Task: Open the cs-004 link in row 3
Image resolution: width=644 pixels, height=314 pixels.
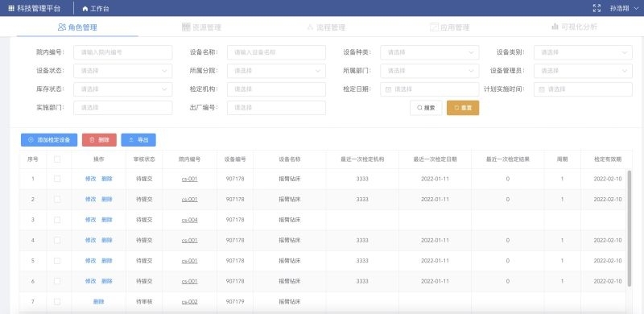Action: point(190,220)
